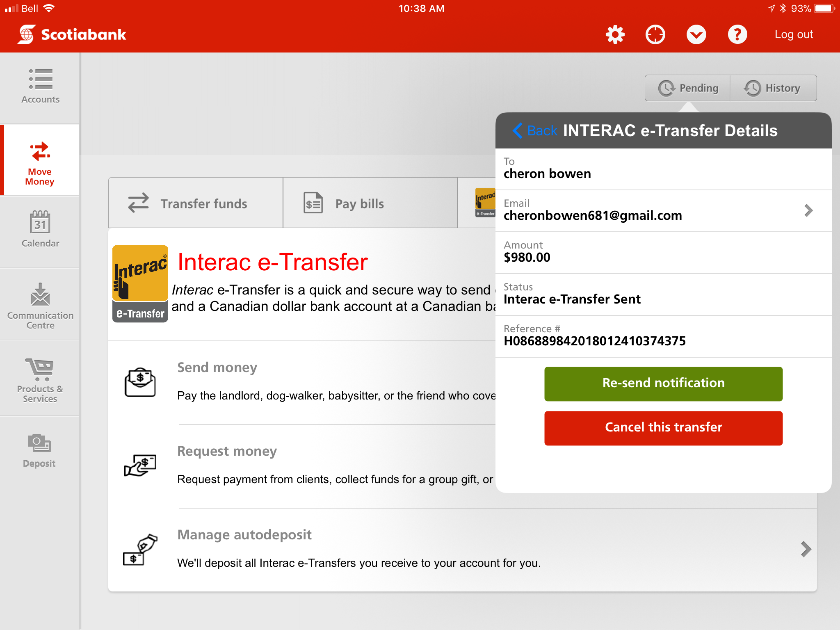Select recipient name cheron bowen
Image resolution: width=840 pixels, height=630 pixels.
[547, 173]
